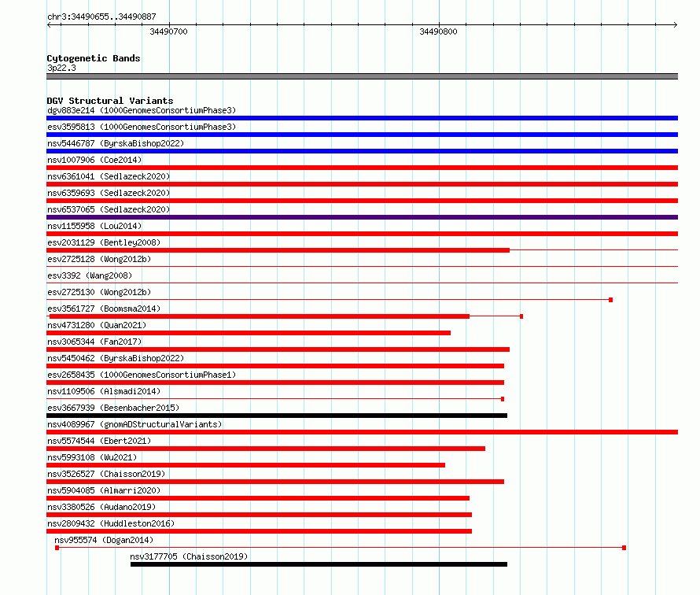700x595 pixels.
Task: Open the nsv3380526 (Audano2019) label
Action: [x=101, y=507]
